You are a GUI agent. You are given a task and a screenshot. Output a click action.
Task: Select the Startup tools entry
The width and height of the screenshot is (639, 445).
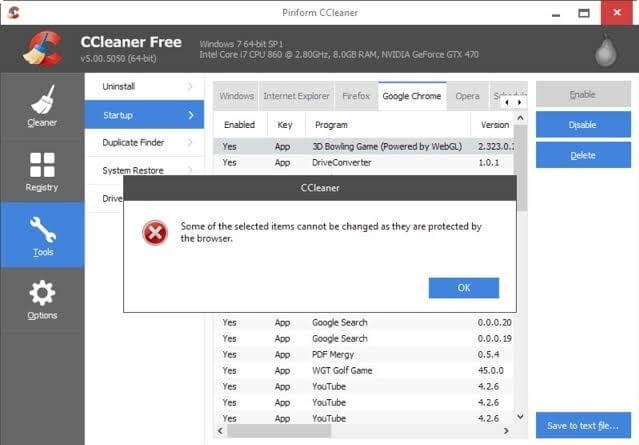pos(144,115)
